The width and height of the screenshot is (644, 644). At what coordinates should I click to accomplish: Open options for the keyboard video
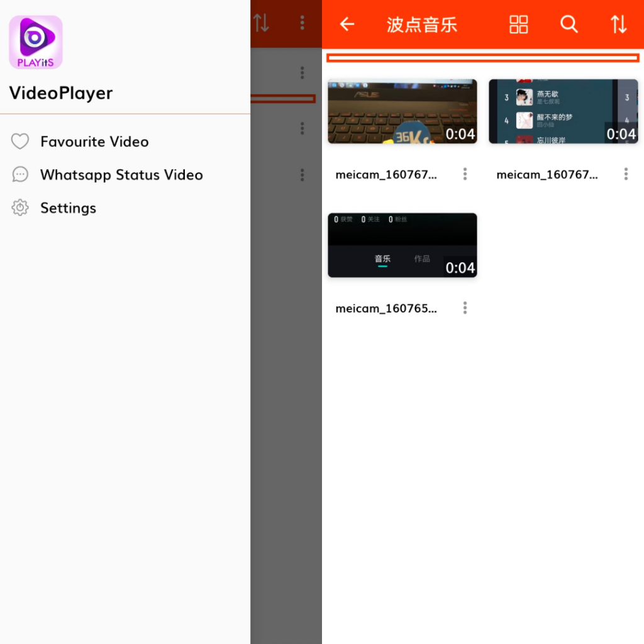[x=465, y=174]
